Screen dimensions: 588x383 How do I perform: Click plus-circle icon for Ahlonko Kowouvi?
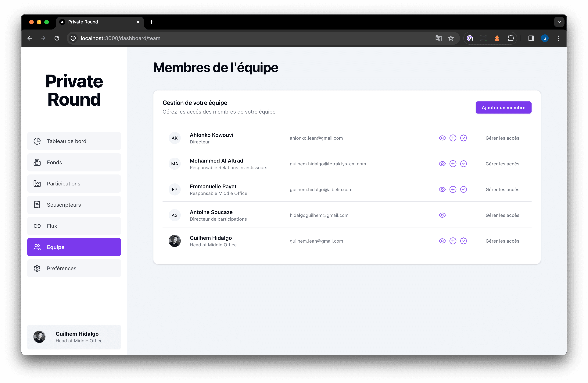tap(453, 138)
